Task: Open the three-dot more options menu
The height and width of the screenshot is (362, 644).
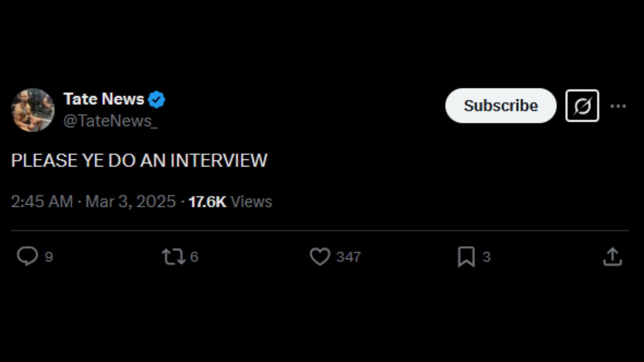Action: (x=618, y=106)
